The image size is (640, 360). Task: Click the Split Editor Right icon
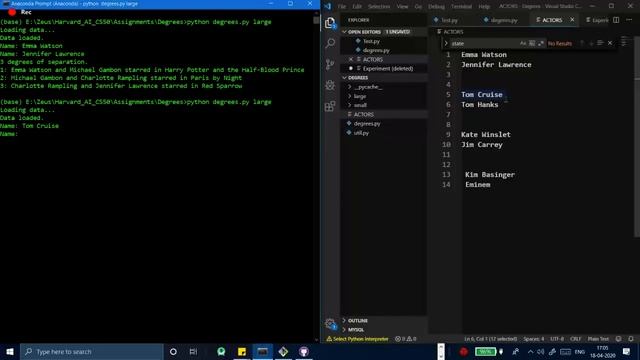pyautogui.click(x=616, y=20)
